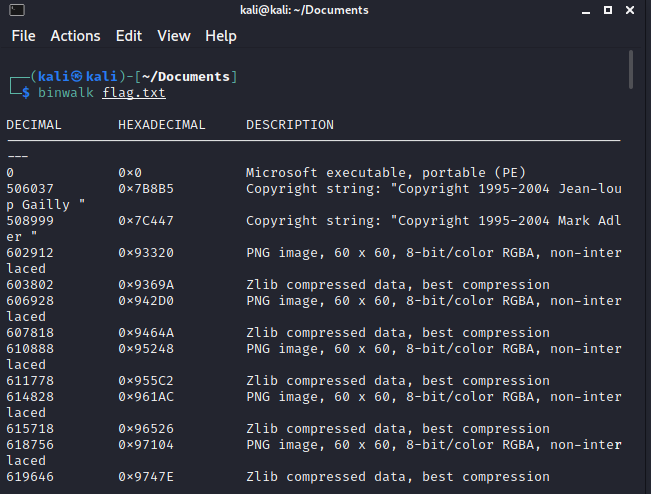Click the ~/Documents path in the prompt
Image resolution: width=651 pixels, height=494 pixels.
pyautogui.click(x=189, y=77)
